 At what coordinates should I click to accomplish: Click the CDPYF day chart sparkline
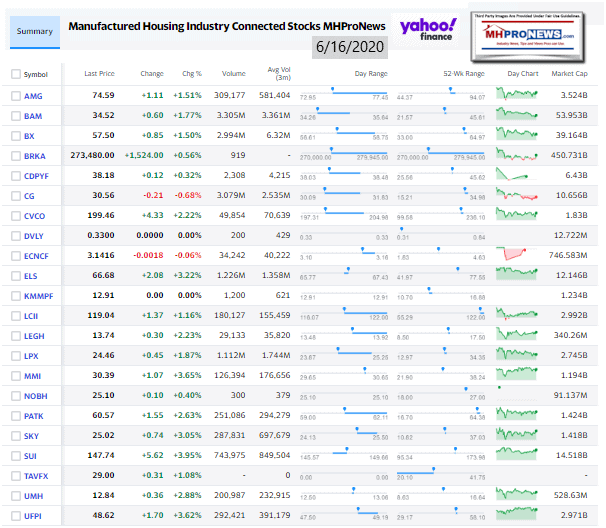click(x=520, y=174)
